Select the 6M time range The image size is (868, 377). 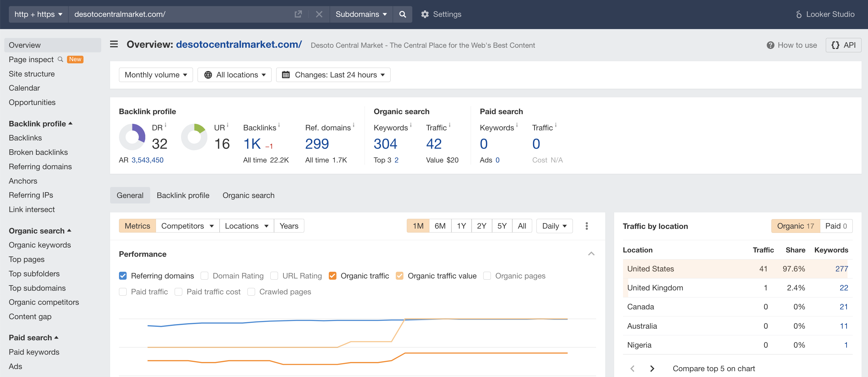[440, 226]
